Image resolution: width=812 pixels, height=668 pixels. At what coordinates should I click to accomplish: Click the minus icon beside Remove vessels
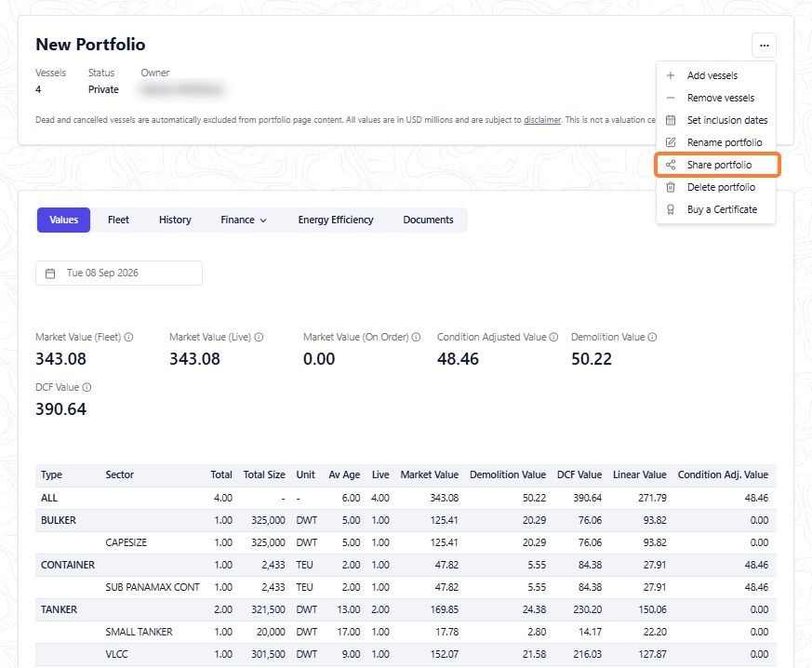pos(671,98)
